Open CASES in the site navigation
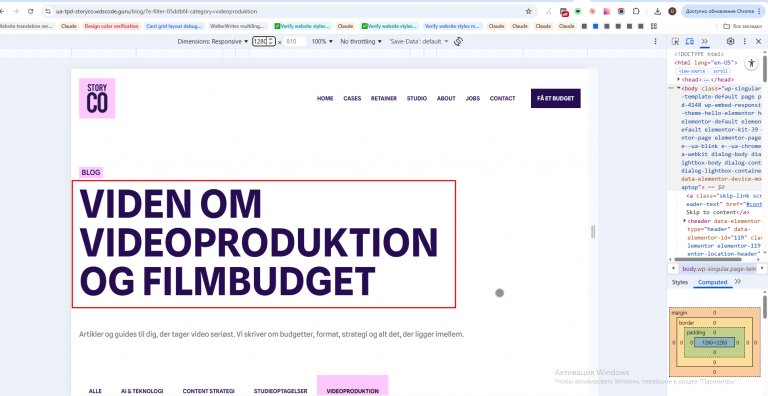The image size is (768, 396). (x=352, y=99)
